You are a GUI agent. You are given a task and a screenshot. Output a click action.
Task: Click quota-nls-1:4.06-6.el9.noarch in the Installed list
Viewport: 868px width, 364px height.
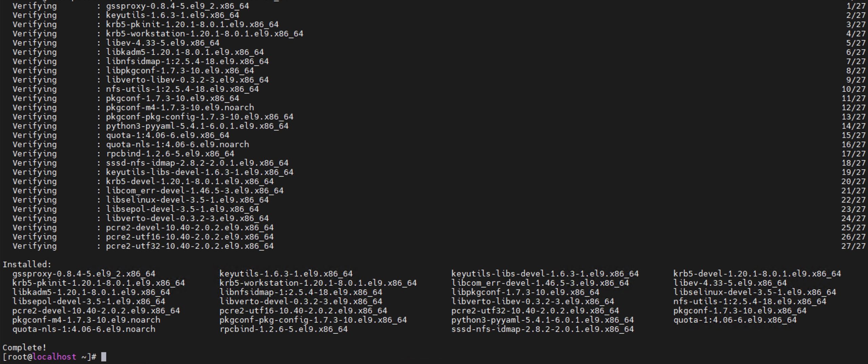(x=84, y=329)
